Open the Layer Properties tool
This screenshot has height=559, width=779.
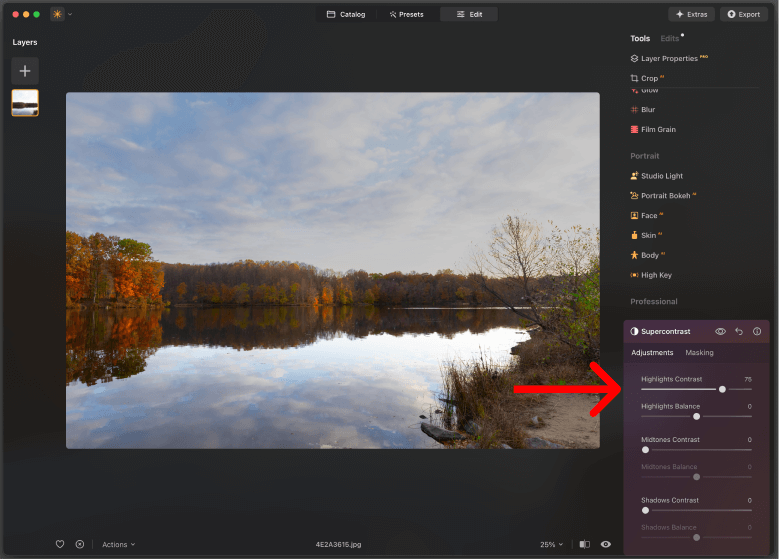point(669,59)
